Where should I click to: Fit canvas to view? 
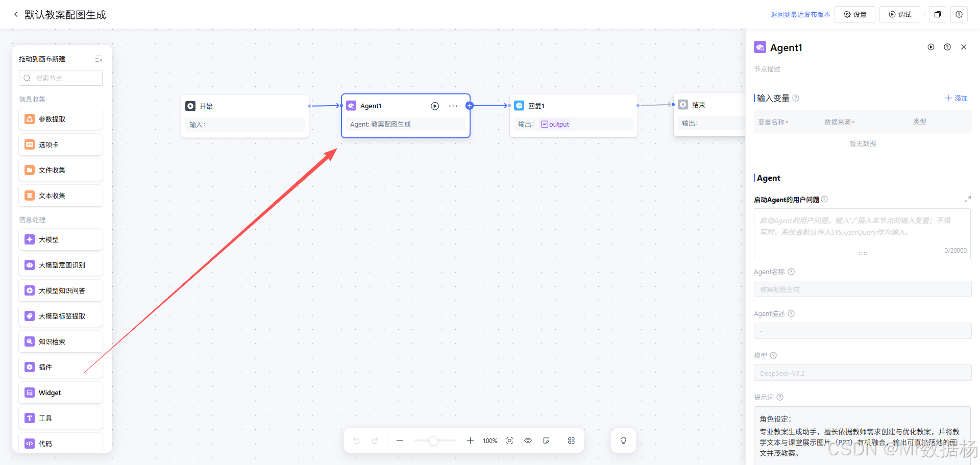509,440
